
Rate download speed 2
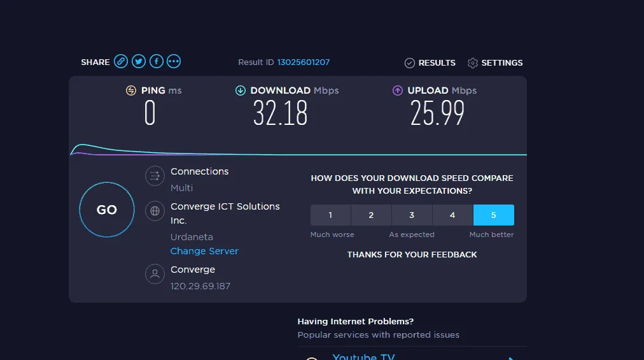[x=371, y=215]
